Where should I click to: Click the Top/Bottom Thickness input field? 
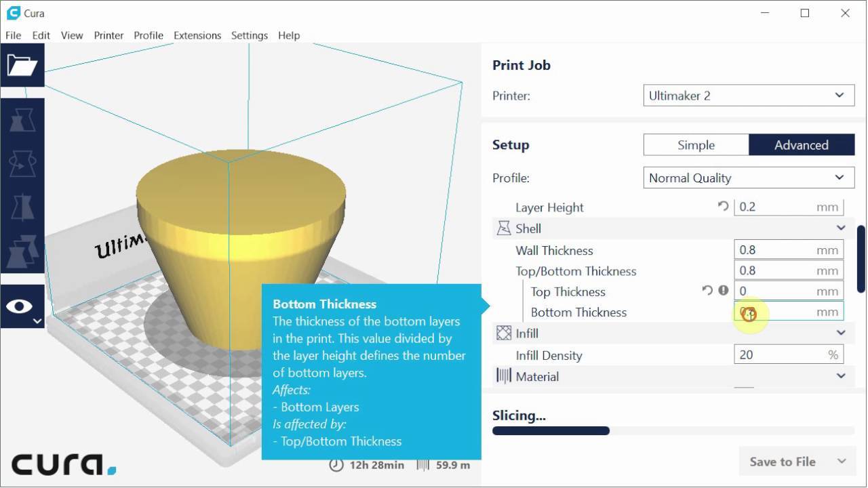coord(789,270)
